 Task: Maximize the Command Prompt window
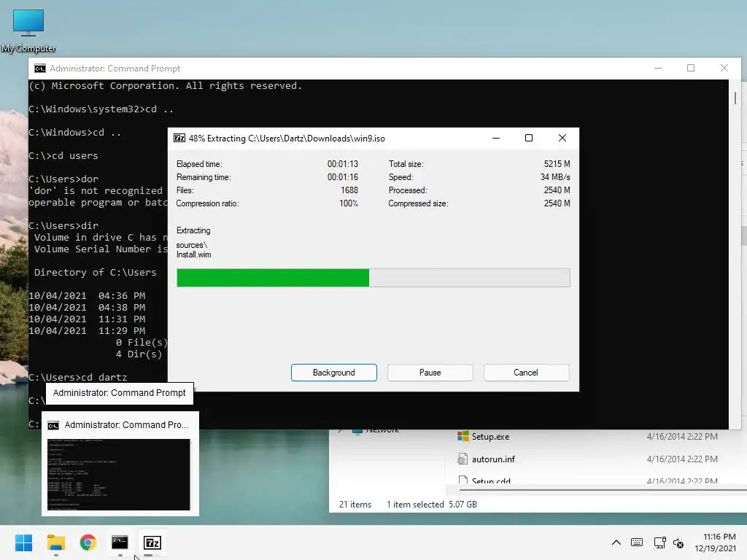[x=691, y=68]
